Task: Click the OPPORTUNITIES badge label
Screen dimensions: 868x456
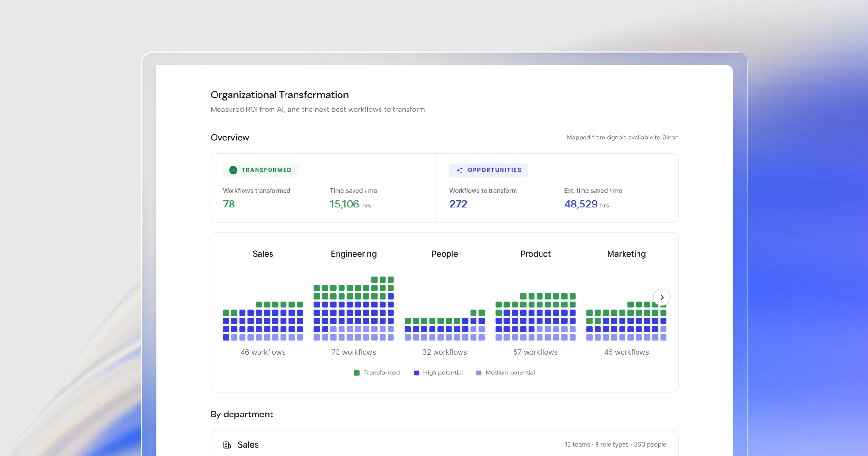Action: tap(494, 170)
